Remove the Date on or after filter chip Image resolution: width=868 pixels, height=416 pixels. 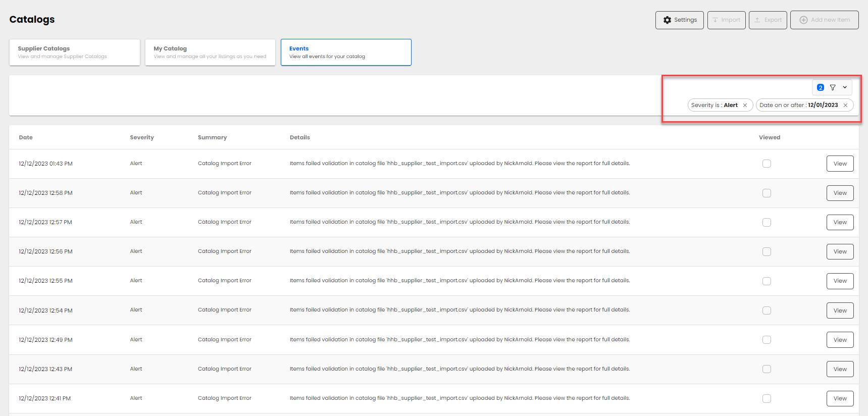(845, 106)
